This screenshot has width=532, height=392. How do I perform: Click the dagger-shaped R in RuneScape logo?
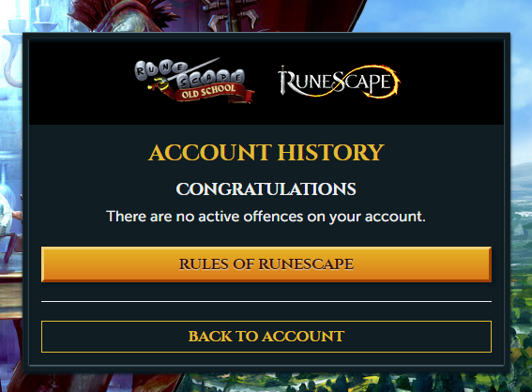(x=284, y=81)
